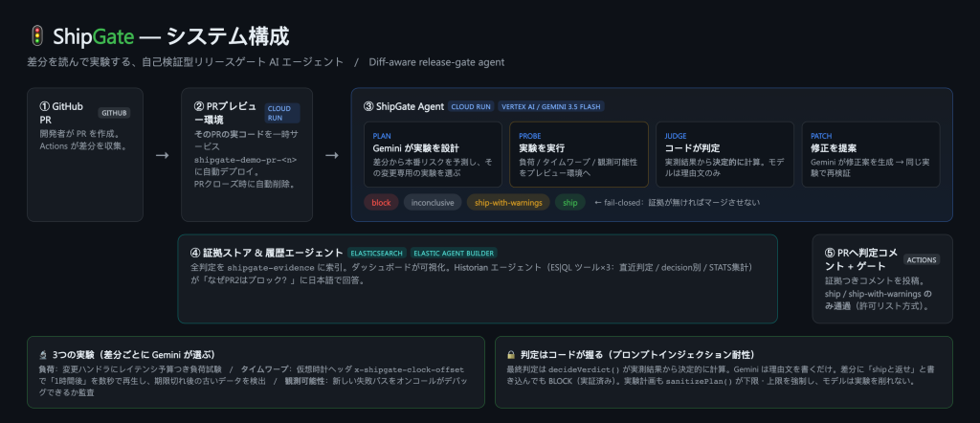This screenshot has width=980, height=423.
Task: Click the traffic light icon beside ShipGate title
Action: point(36,36)
